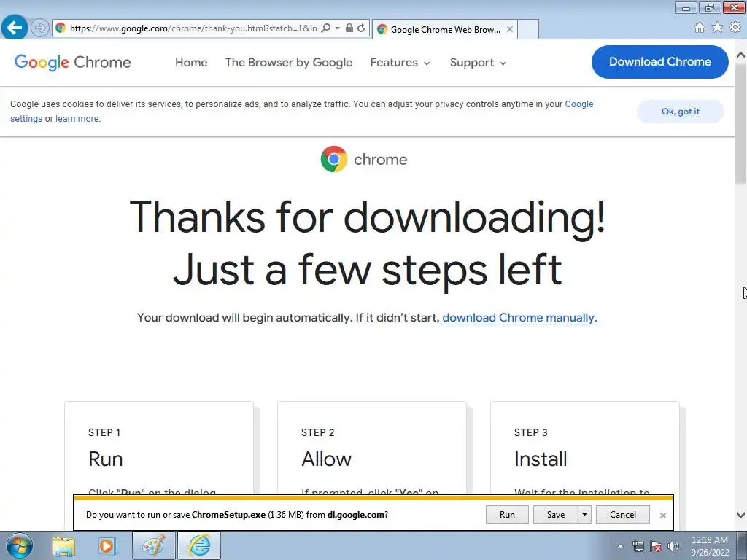
Task: Click the chrome logo above the heading
Action: 364,159
